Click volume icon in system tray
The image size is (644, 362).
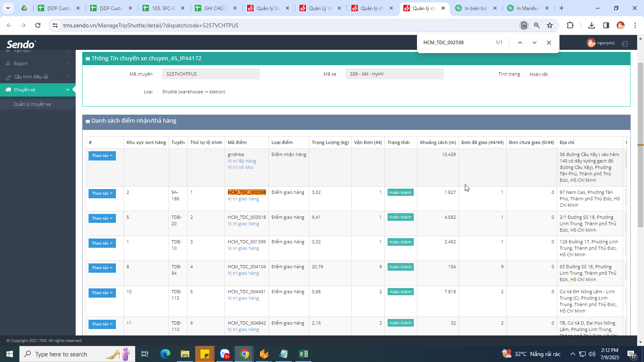(592, 354)
